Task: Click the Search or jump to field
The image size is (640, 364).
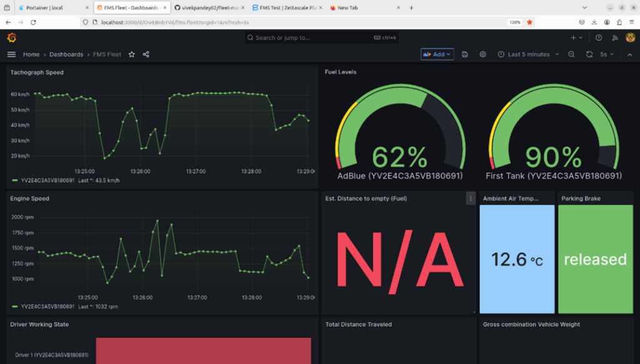Action: 312,37
